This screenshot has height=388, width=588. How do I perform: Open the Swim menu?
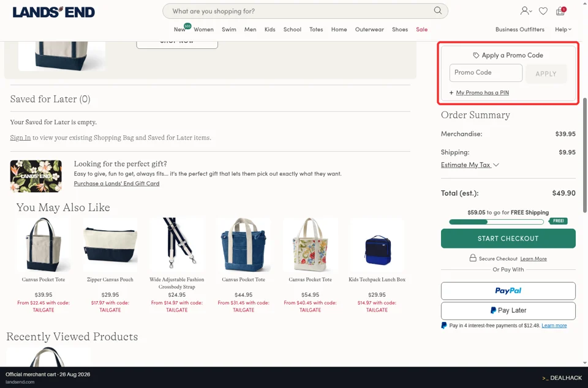coord(228,29)
